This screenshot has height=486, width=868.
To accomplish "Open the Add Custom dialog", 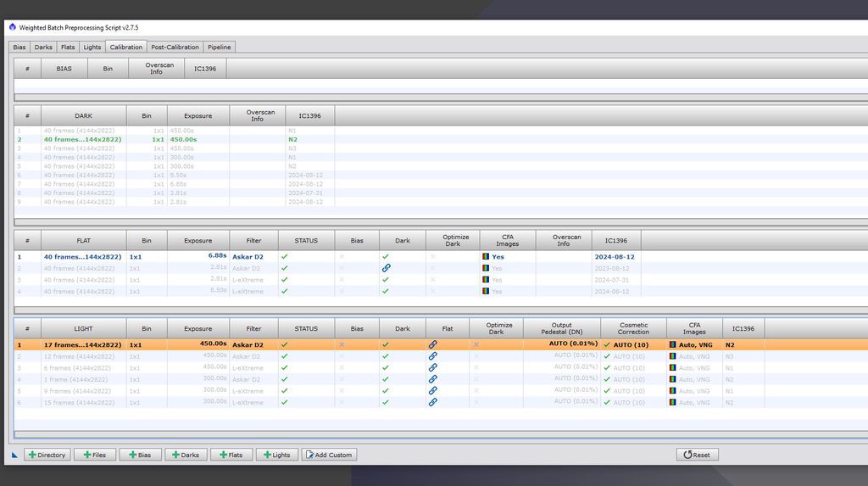I will point(330,455).
